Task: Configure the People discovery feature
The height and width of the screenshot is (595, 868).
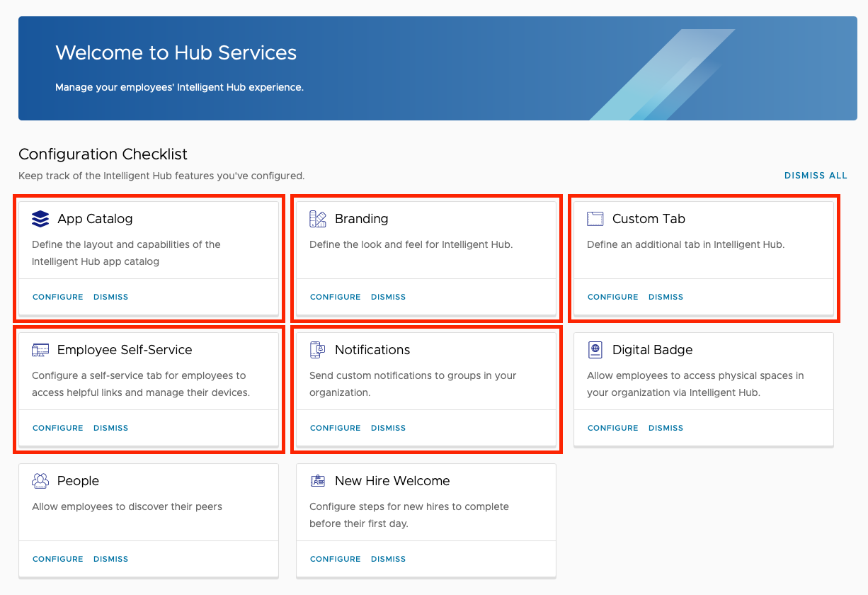Action: [x=57, y=559]
